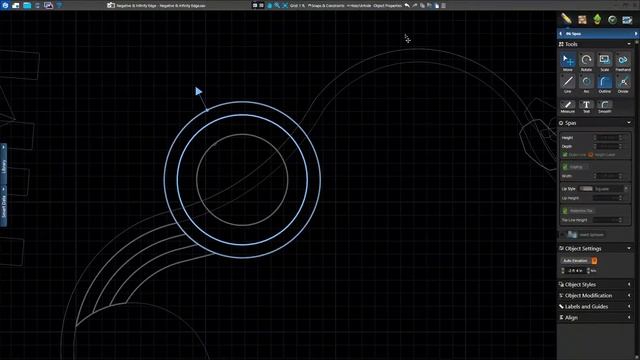Select the Line drawing tool
Image resolution: width=640 pixels, height=360 pixels.
tap(568, 84)
